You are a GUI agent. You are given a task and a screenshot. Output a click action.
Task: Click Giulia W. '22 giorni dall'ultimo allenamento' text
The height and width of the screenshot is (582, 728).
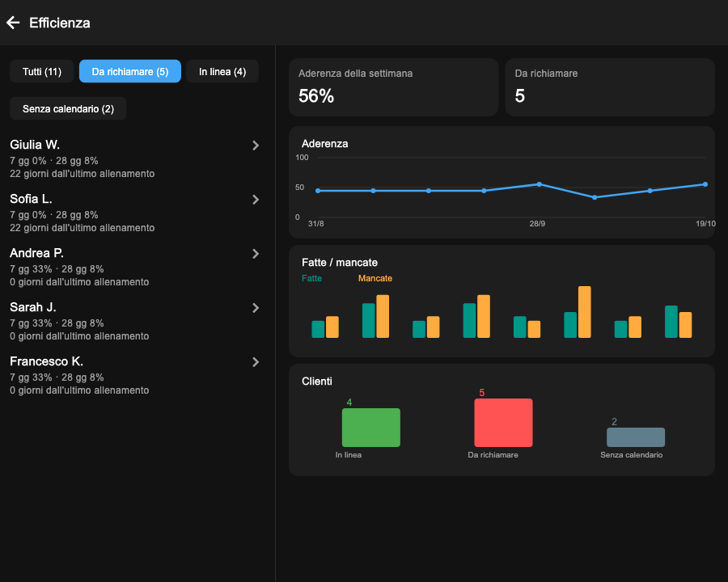83,174
